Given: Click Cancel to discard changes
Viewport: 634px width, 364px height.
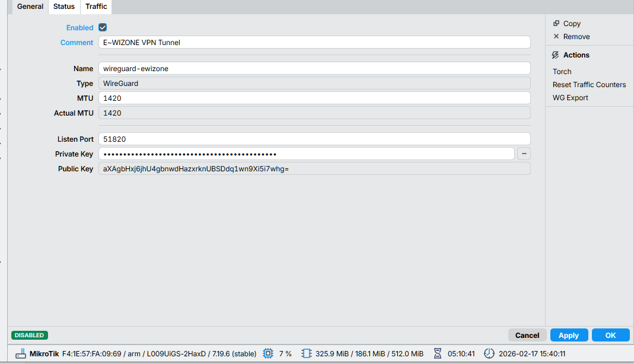Looking at the screenshot, I should pyautogui.click(x=527, y=334).
